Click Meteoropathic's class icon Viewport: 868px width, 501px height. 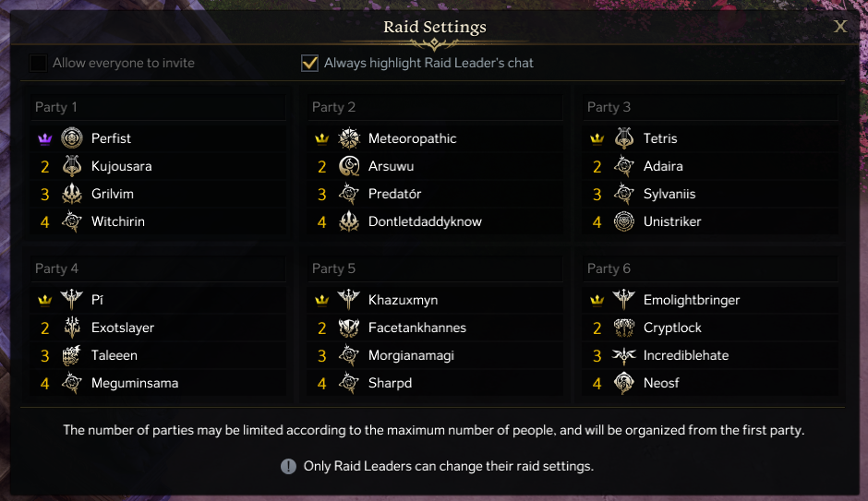(x=349, y=138)
